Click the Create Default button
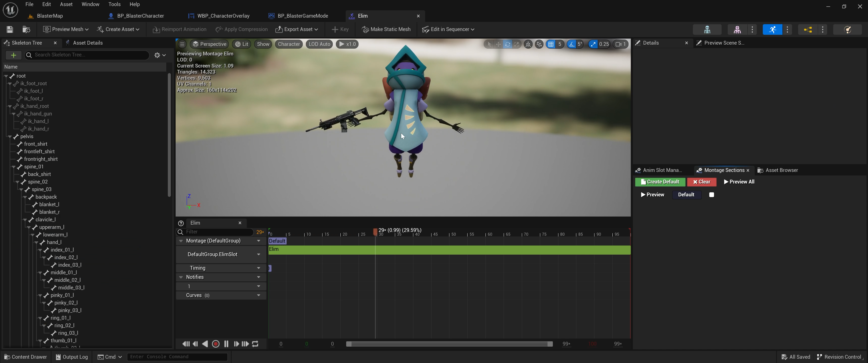Screen dimensions: 868x363 (660, 182)
